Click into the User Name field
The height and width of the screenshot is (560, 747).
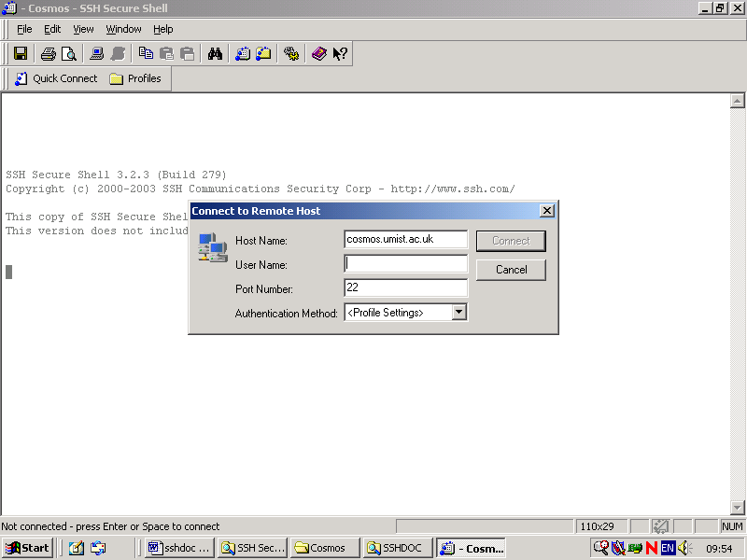[405, 264]
